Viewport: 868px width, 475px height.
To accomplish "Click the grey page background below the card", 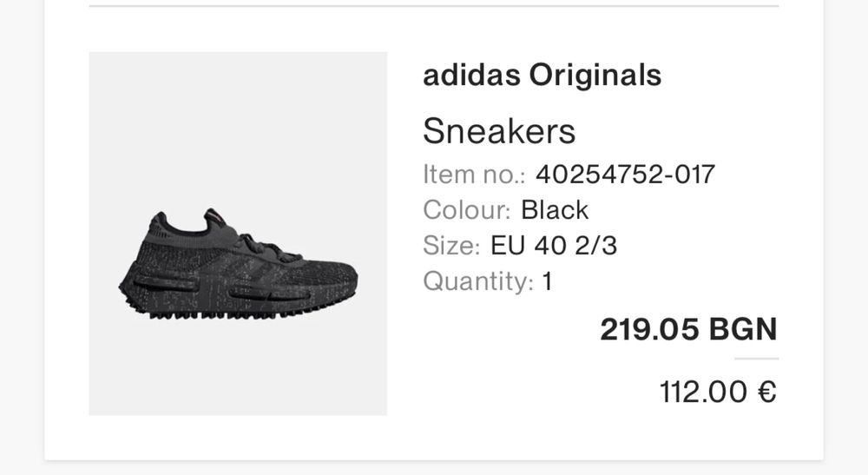I will pyautogui.click(x=434, y=468).
